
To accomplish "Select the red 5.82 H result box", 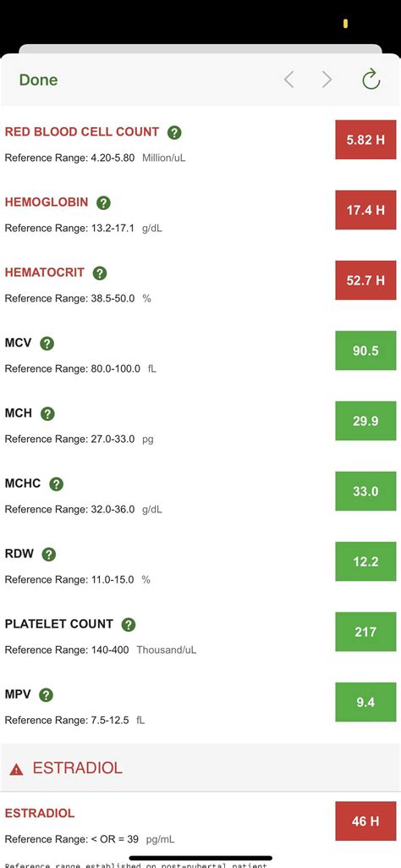I will [365, 140].
